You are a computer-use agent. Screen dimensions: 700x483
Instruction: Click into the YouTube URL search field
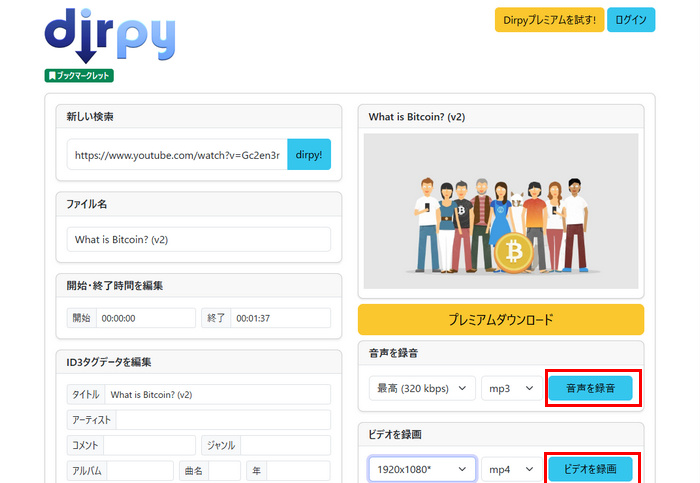click(177, 154)
